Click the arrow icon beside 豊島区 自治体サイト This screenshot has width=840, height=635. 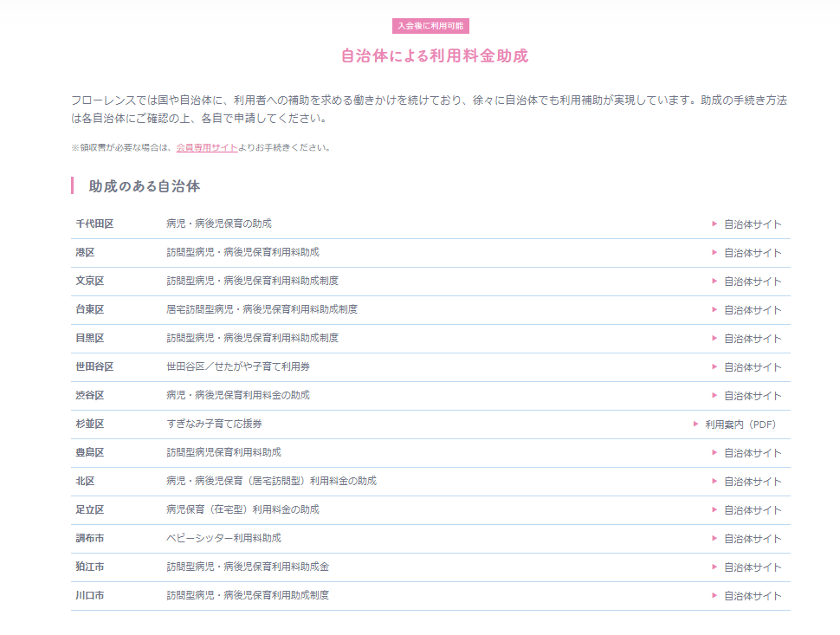714,452
